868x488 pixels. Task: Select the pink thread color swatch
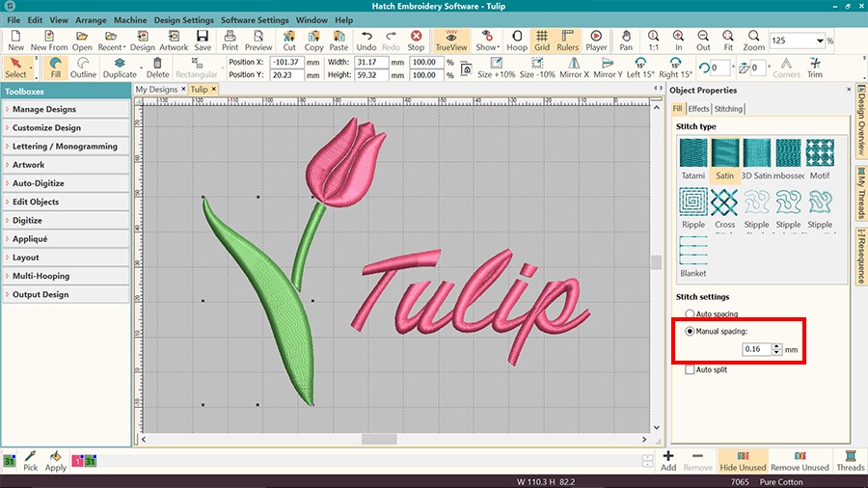tap(79, 462)
